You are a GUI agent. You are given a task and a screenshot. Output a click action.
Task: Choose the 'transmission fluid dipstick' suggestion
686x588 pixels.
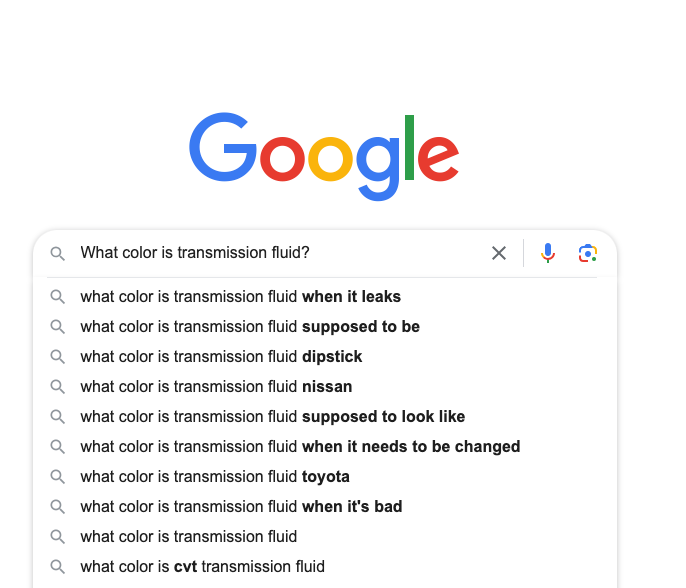[325, 357]
